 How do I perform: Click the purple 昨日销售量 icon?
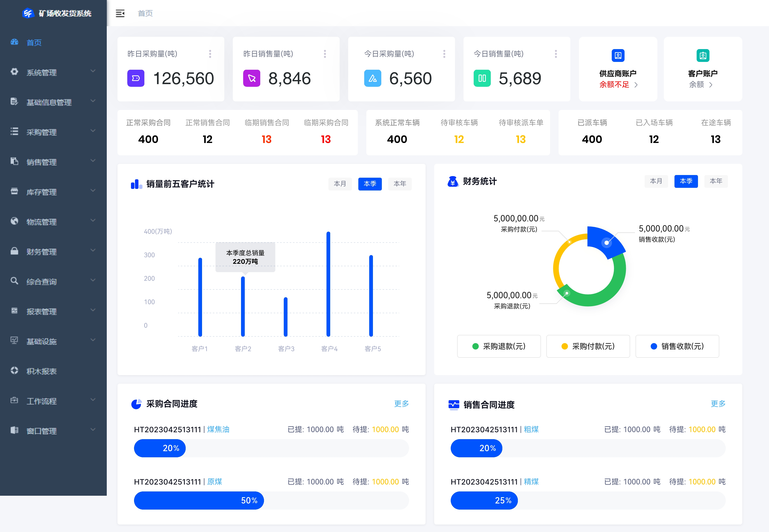coord(252,78)
